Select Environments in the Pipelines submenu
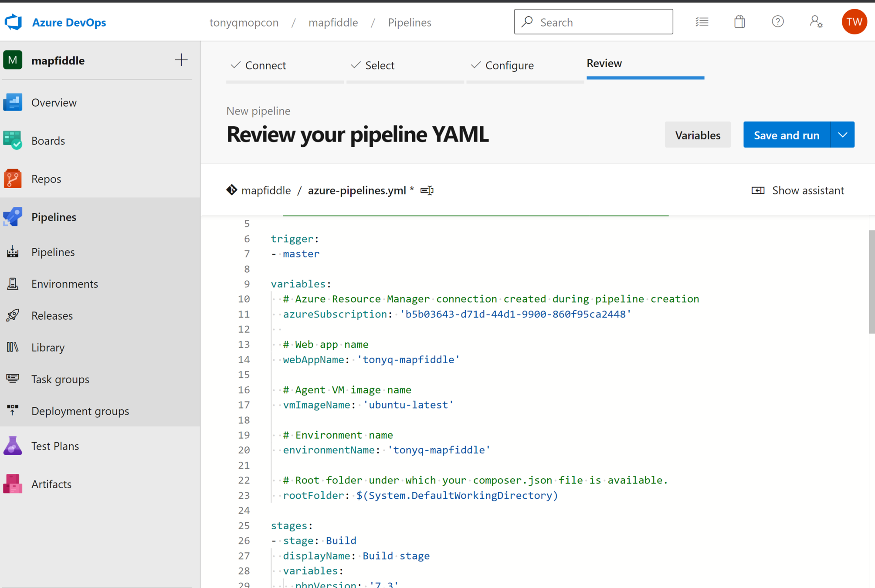 (64, 284)
